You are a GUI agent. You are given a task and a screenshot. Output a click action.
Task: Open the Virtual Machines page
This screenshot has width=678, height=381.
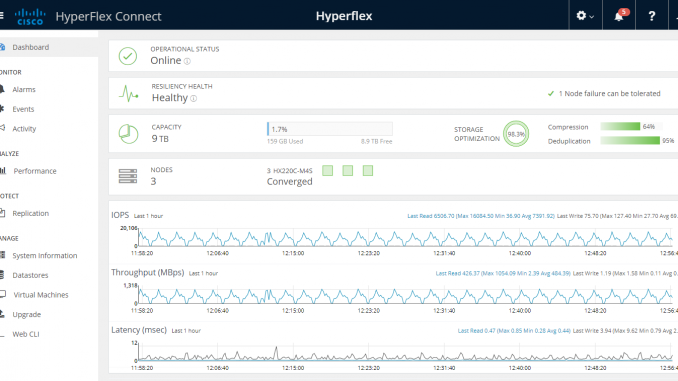pos(41,295)
